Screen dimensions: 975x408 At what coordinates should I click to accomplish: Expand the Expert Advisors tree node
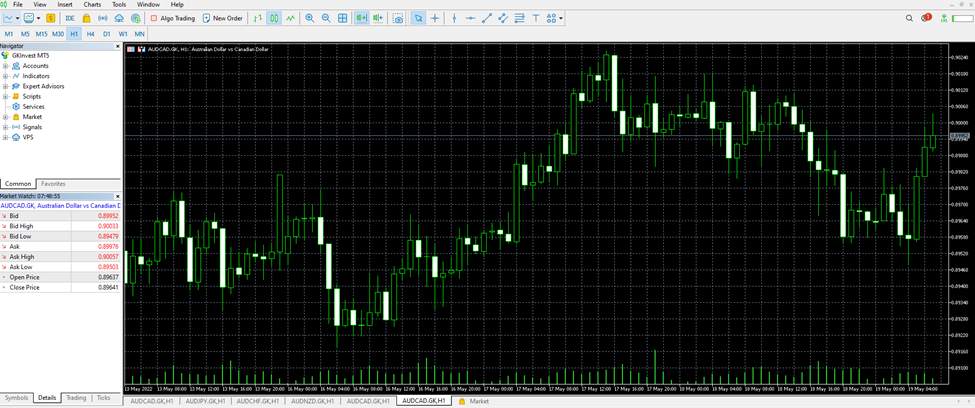point(5,86)
